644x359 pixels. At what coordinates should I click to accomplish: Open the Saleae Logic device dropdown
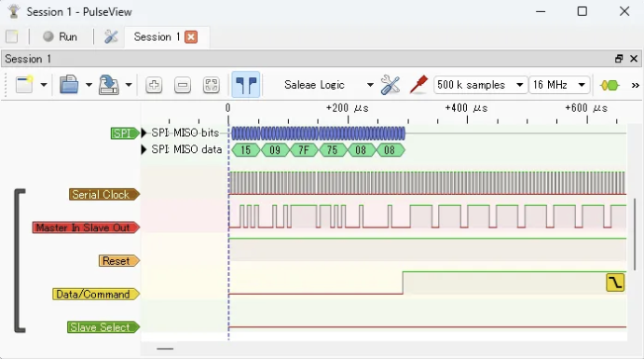329,85
